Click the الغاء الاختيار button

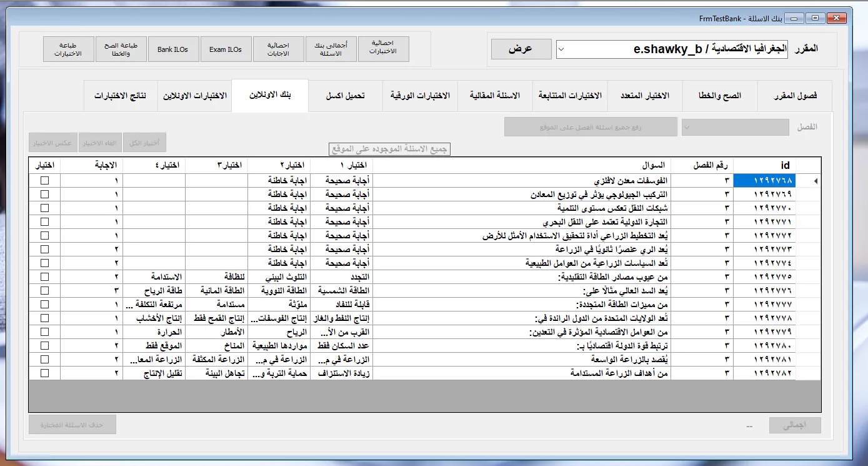99,143
